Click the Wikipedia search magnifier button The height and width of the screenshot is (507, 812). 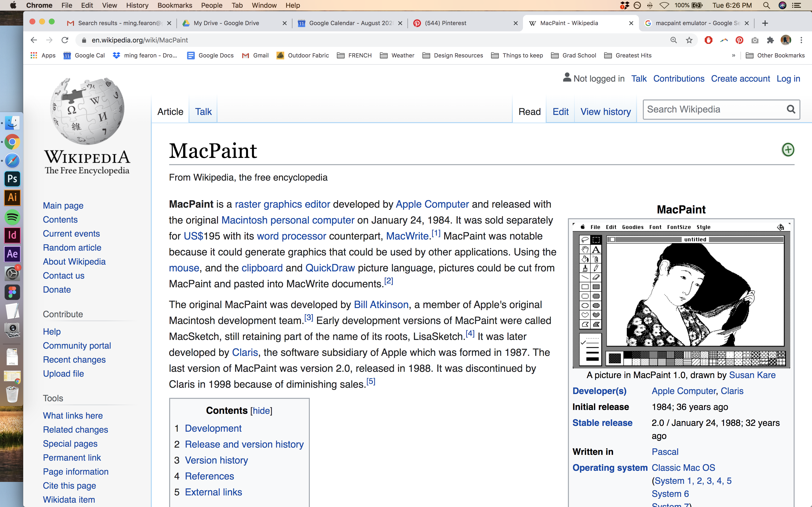[x=791, y=109]
